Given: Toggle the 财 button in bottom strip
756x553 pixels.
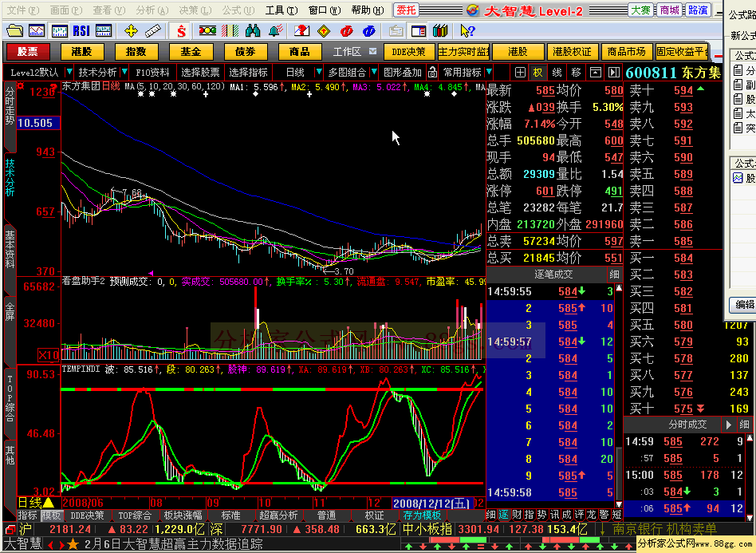Looking at the screenshot, I should point(517,515).
